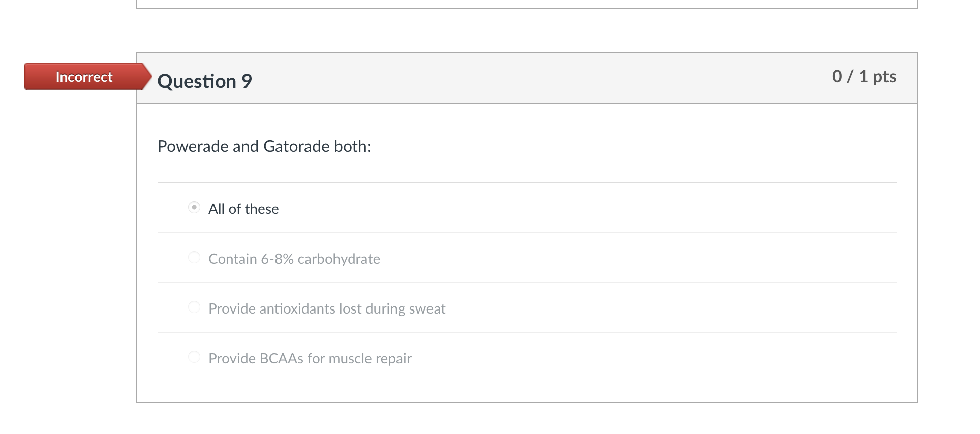Image resolution: width=980 pixels, height=434 pixels.
Task: Click the "pts" label in question header
Action: pyautogui.click(x=884, y=77)
